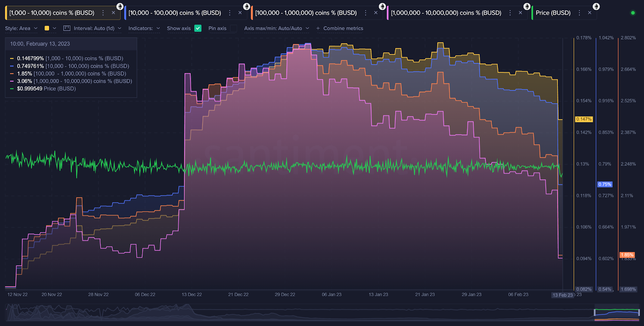Remove the [1,000,000 - 10,000,000) coins metric

[520, 13]
